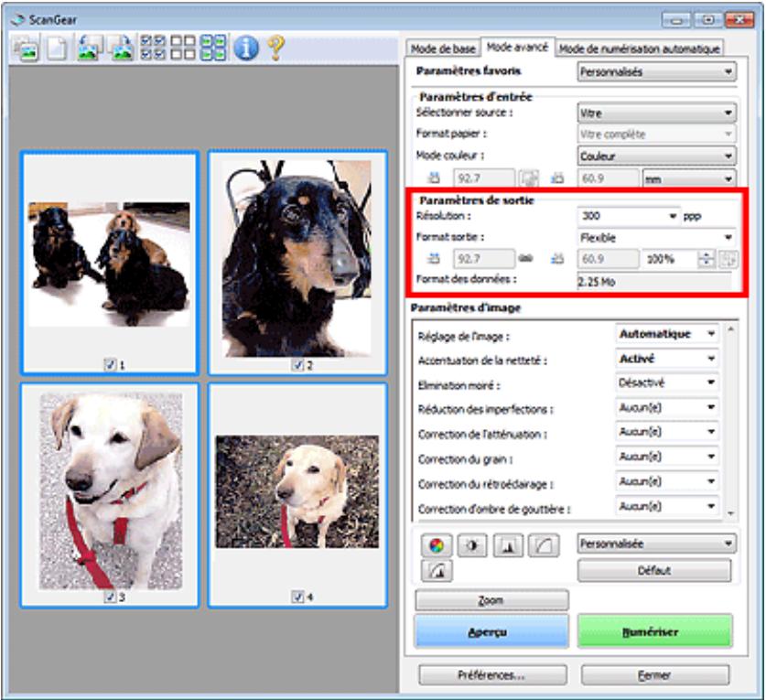Click the chain link icon beside output width
The height and width of the screenshot is (700, 766).
click(525, 259)
